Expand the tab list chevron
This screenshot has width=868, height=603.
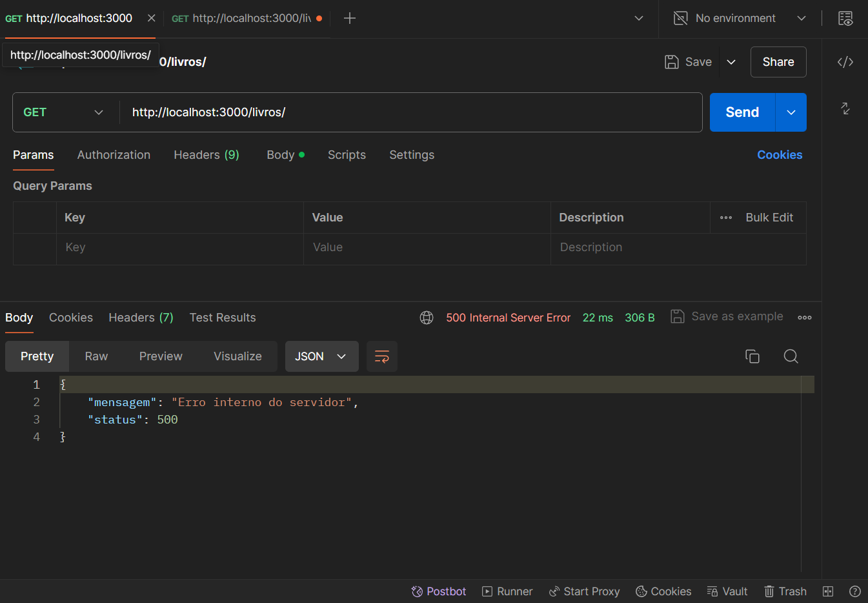click(x=639, y=18)
